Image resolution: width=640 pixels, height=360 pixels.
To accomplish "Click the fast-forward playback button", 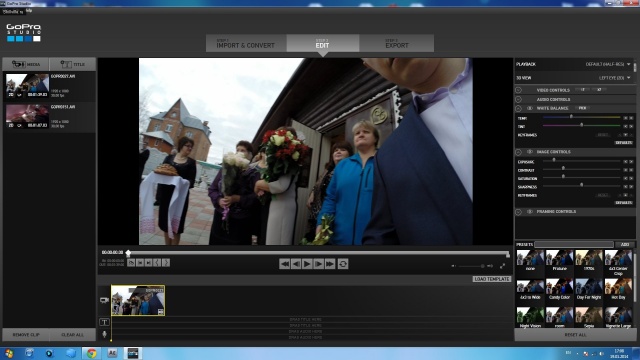I will pos(330,264).
